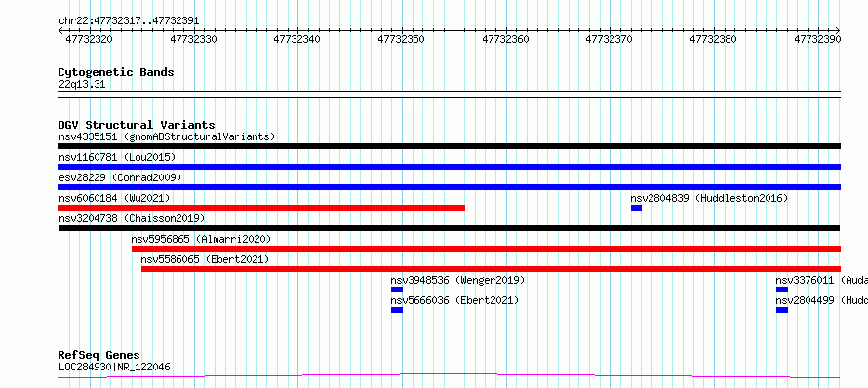Click the 47732320 ruler position label
Image resolution: width=868 pixels, height=388 pixels.
point(89,39)
